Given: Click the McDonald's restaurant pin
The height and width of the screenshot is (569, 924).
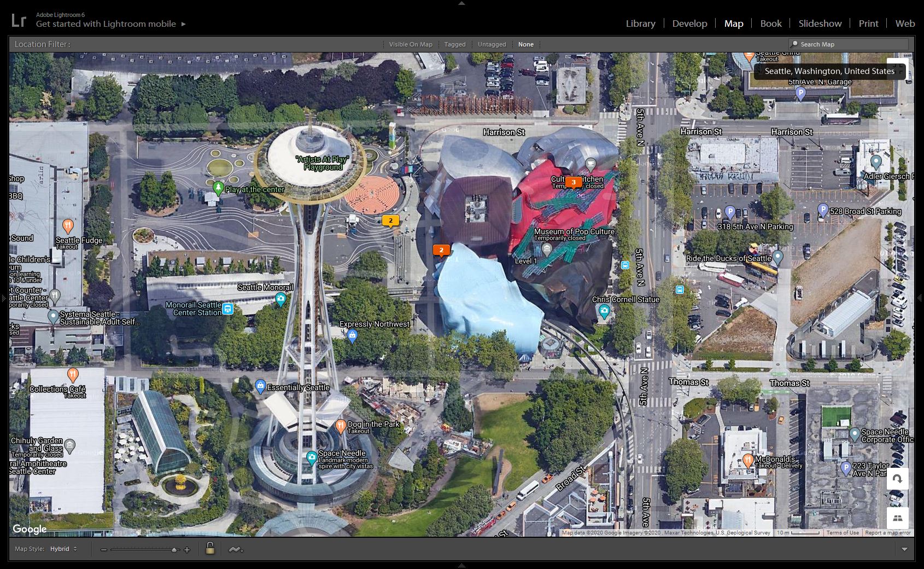Looking at the screenshot, I should tap(748, 460).
